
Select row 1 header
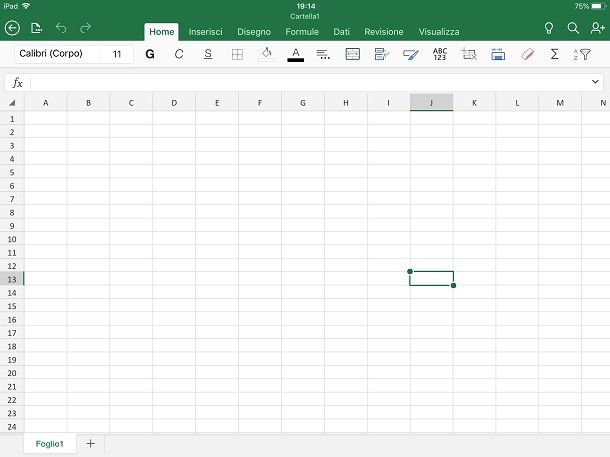(12, 119)
